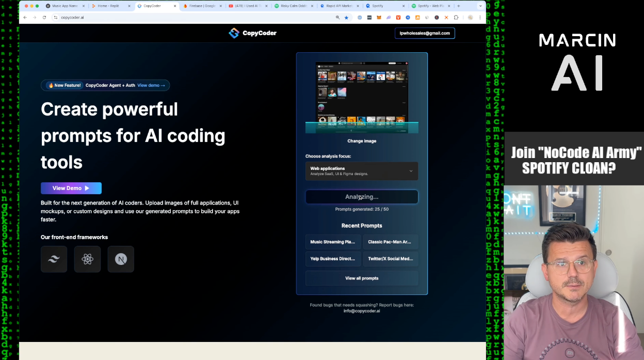Click the browser forward arrow

click(35, 17)
